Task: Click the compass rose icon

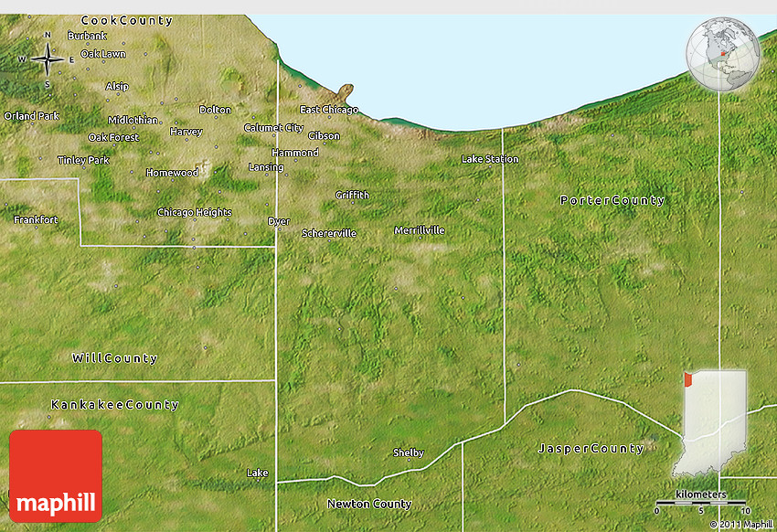Action: tap(47, 59)
